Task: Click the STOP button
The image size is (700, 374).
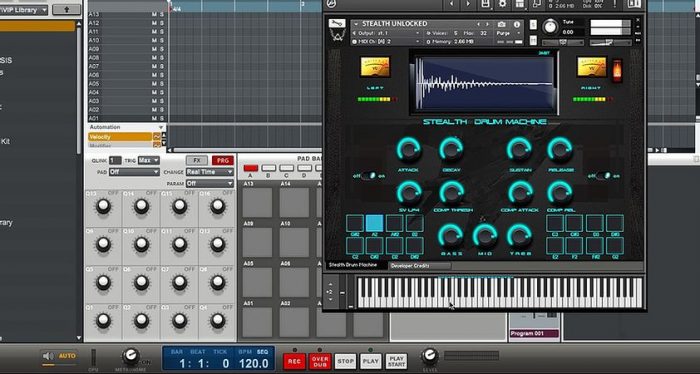Action: pos(346,361)
